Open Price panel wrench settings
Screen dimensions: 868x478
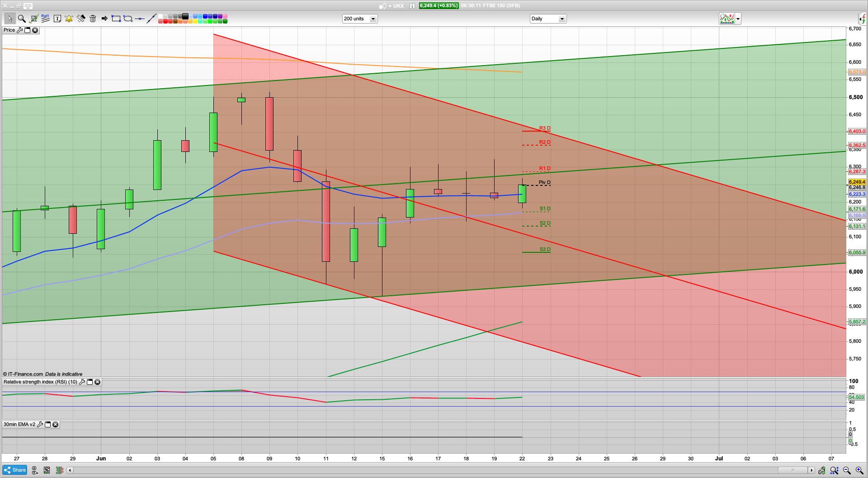[19, 30]
